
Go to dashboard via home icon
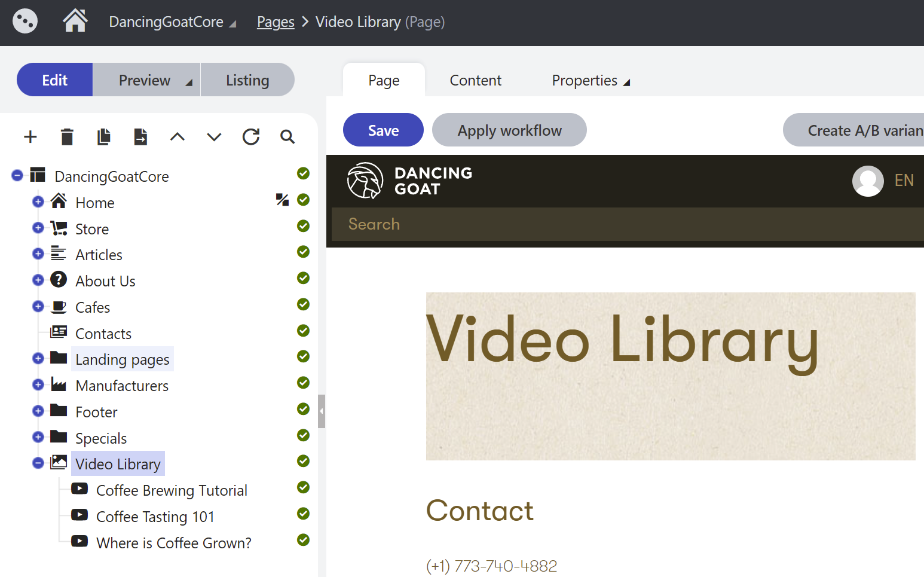coord(75,21)
